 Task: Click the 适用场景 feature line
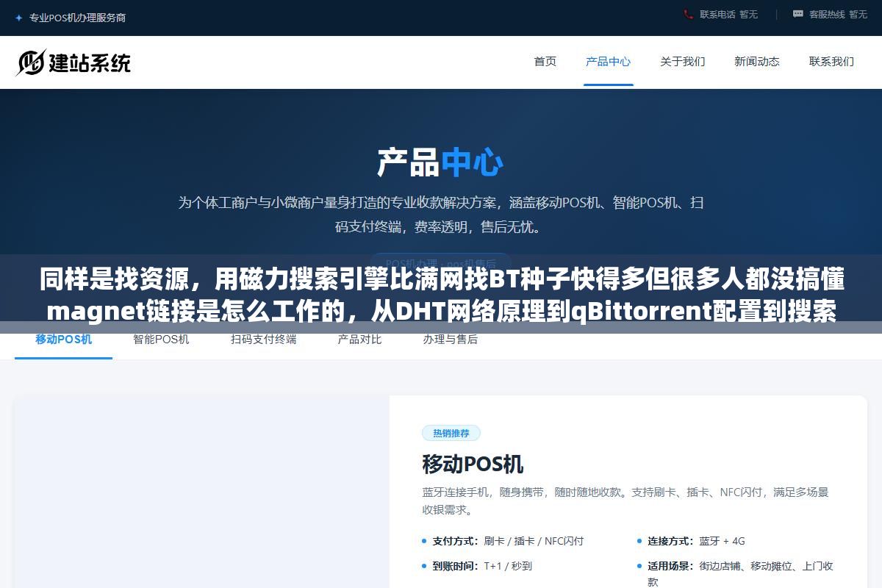(x=735, y=574)
